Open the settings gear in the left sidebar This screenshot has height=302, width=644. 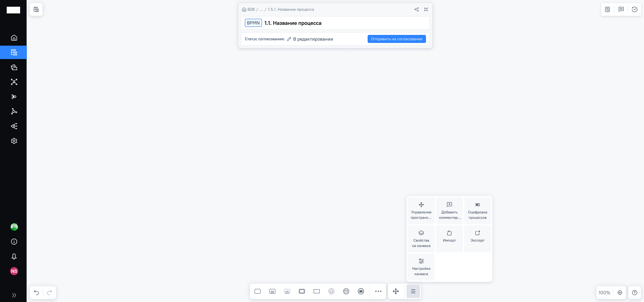(x=14, y=141)
